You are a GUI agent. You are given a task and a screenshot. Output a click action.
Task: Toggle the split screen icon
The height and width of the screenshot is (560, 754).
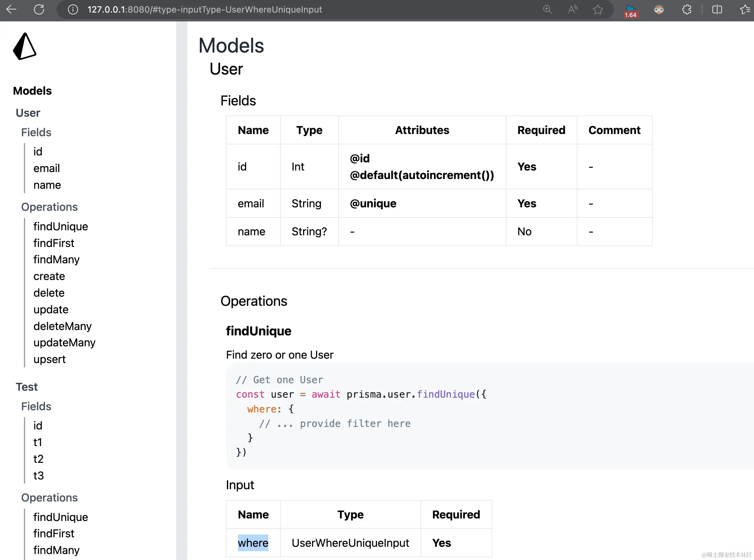[x=717, y=9]
